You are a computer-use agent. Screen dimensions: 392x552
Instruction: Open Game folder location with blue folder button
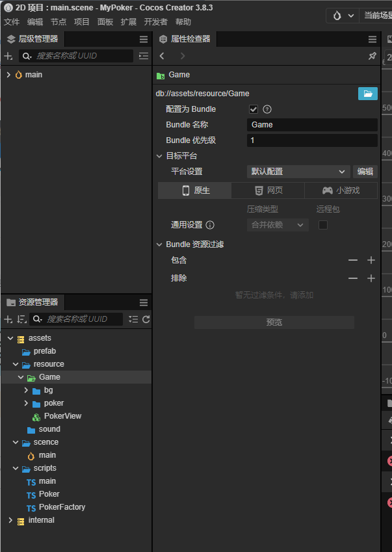[x=368, y=94]
